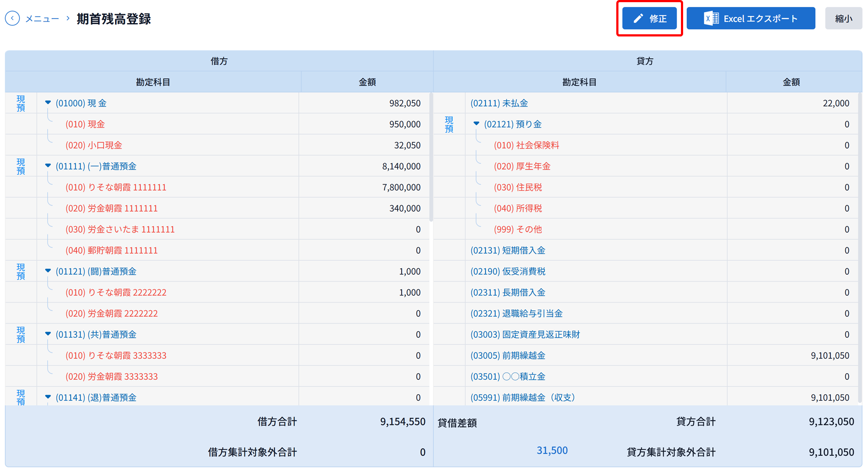Screen dimensions: 868x474
Task: Click the circled back arrow icon
Action: [x=12, y=18]
